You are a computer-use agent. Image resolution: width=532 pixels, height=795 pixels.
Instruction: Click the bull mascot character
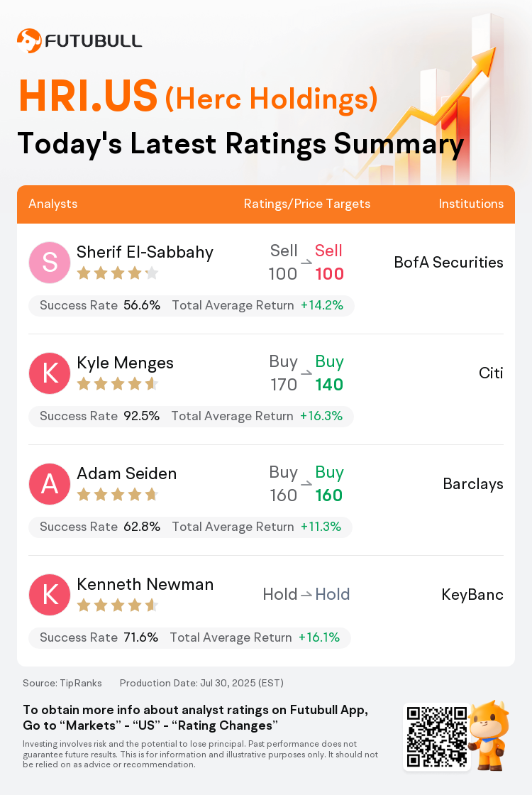tap(488, 735)
